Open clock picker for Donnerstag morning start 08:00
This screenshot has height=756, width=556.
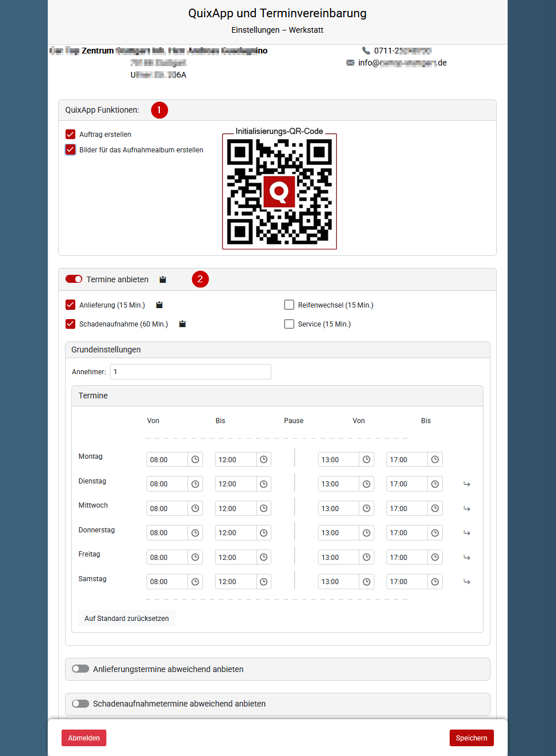coord(195,533)
